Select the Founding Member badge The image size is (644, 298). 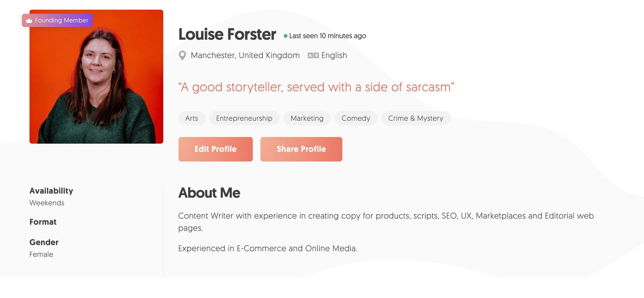click(x=57, y=20)
